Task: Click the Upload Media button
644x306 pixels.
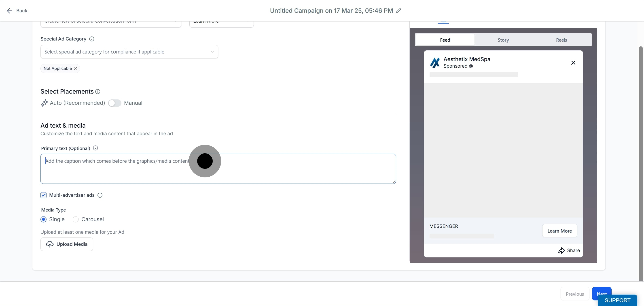Action: [x=67, y=244]
